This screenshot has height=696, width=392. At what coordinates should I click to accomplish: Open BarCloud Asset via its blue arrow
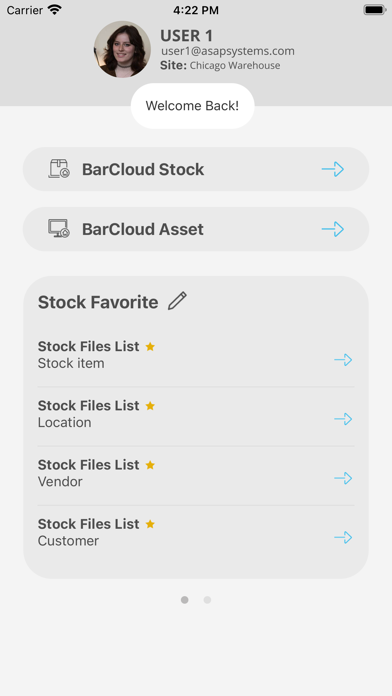pos(333,229)
